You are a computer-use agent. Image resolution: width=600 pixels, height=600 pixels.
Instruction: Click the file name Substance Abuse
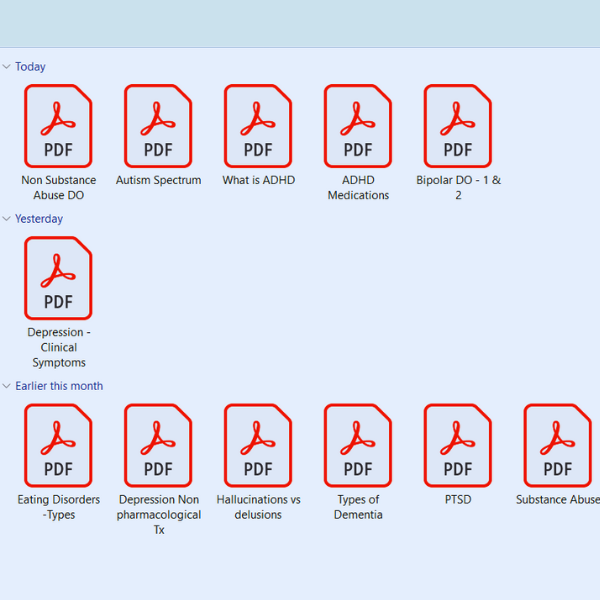558,500
